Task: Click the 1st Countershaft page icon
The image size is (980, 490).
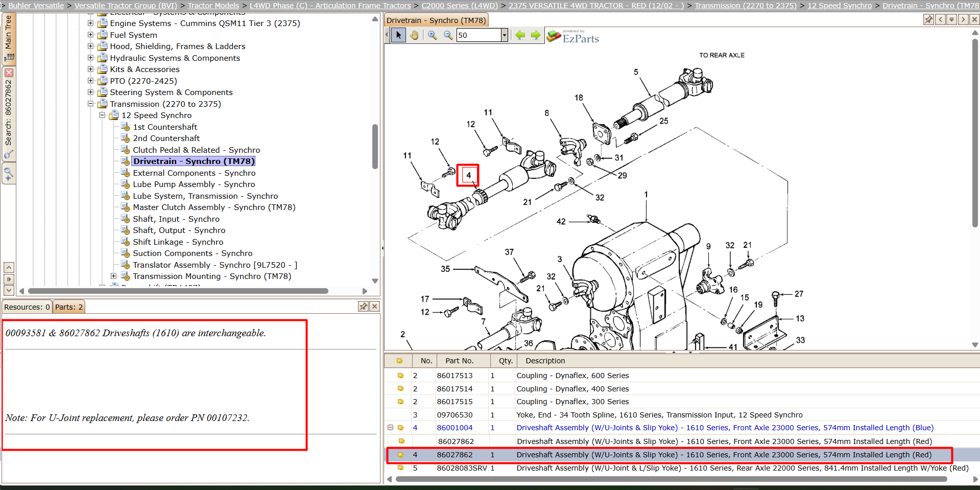Action: [126, 127]
